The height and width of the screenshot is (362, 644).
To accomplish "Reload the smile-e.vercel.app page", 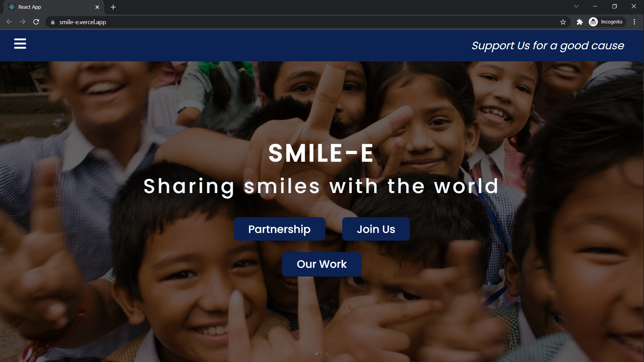I will pos(36,22).
